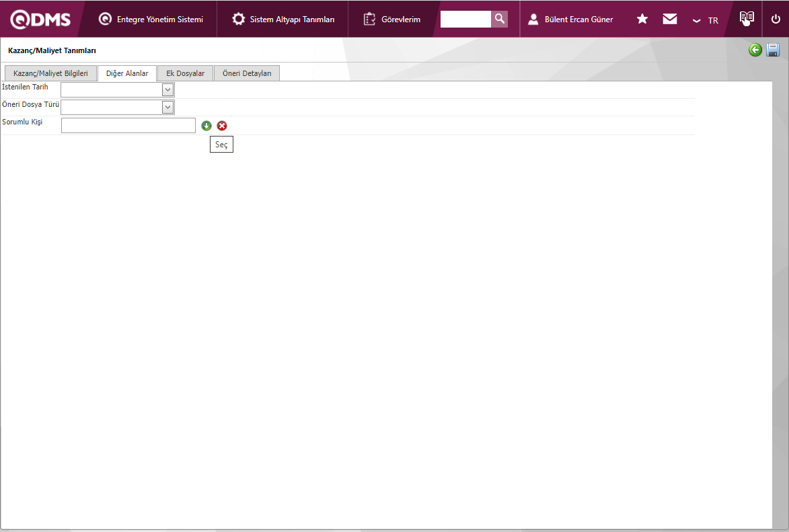Viewport: 789px width, 532px height.
Task: Open favorites star icon
Action: [642, 19]
